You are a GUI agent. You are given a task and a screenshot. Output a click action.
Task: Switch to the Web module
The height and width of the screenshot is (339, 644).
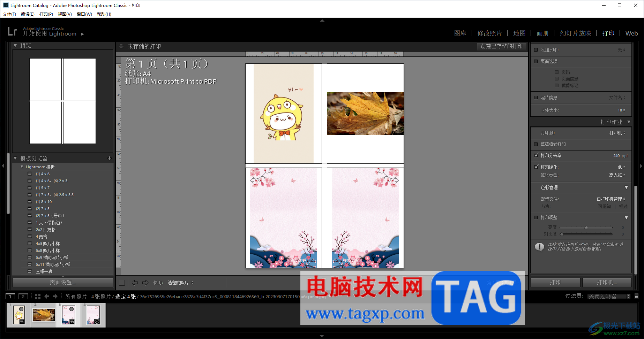631,33
